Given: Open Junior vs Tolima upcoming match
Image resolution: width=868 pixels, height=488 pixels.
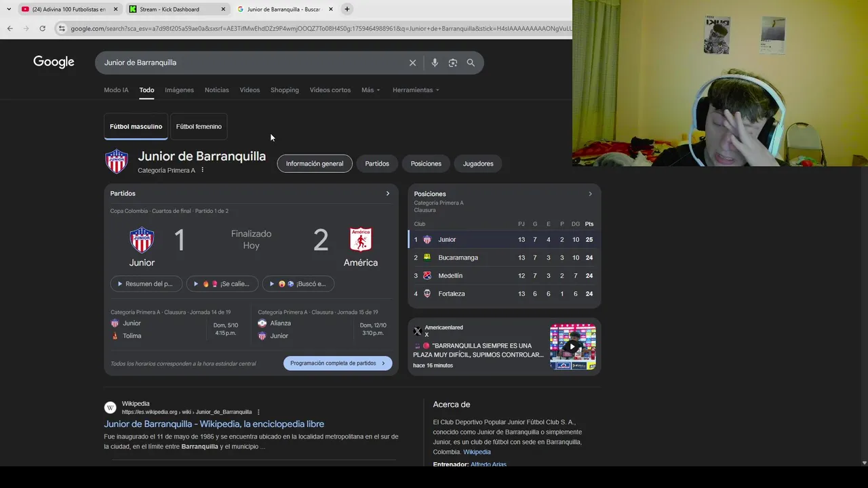Looking at the screenshot, I should [176, 325].
